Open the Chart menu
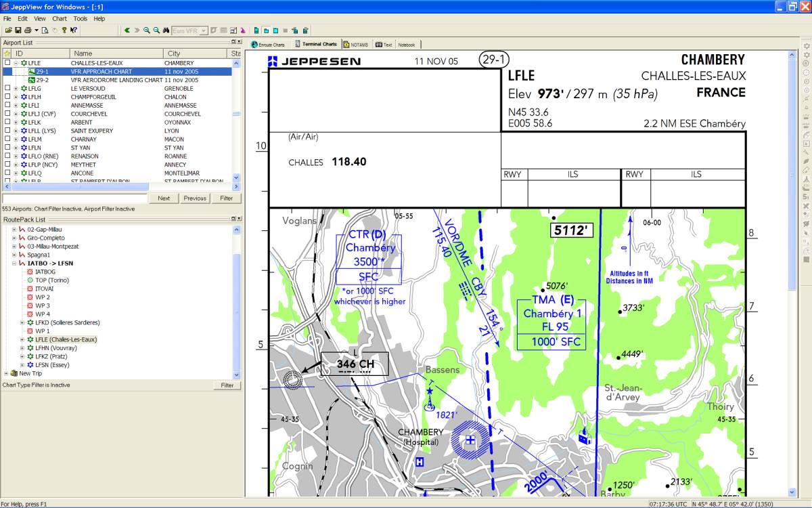Screen dimensions: 812x508 click(x=60, y=19)
